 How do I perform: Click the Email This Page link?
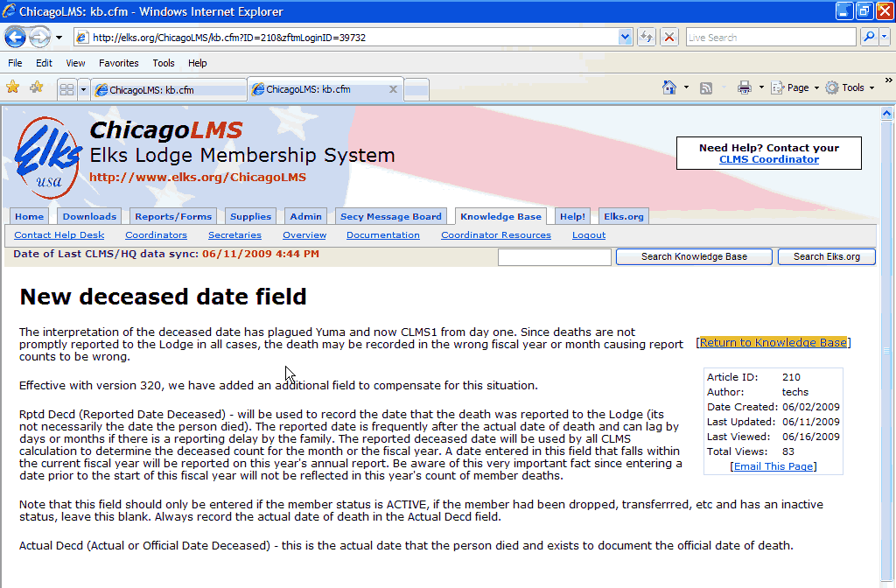click(x=773, y=466)
